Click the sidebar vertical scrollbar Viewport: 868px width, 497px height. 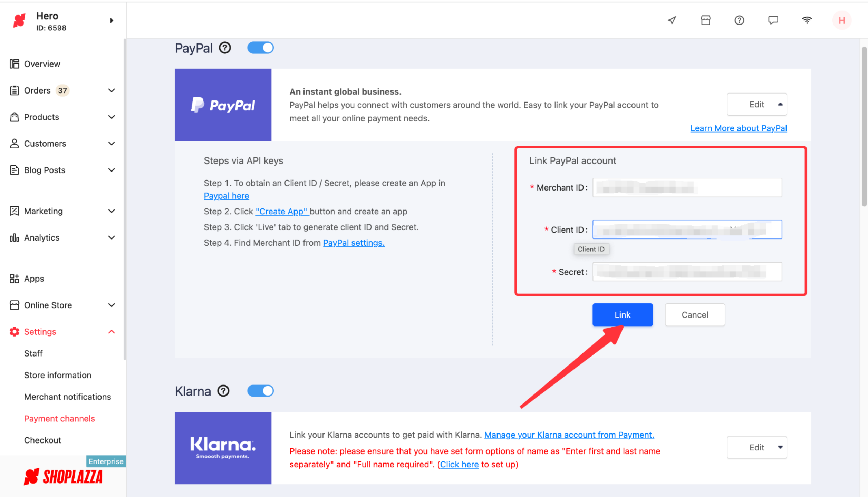pos(125,199)
